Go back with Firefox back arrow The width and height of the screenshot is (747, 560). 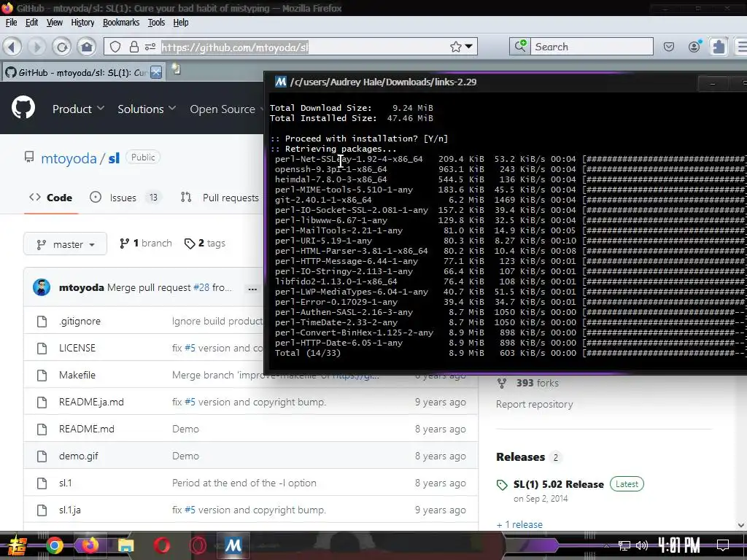tap(13, 47)
